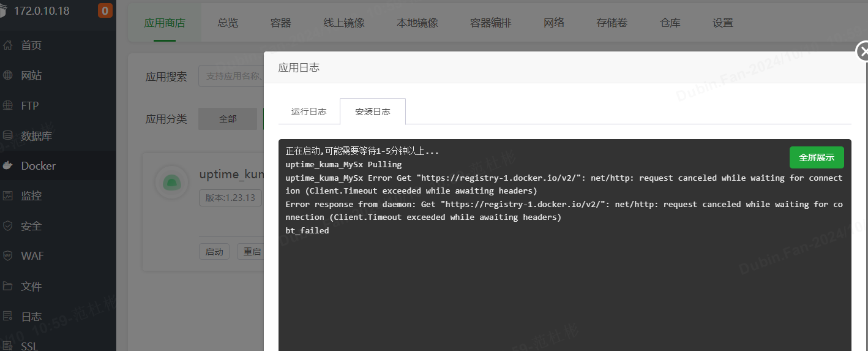Click the SSL icon in the sidebar
The image size is (868, 351).
(x=8, y=346)
